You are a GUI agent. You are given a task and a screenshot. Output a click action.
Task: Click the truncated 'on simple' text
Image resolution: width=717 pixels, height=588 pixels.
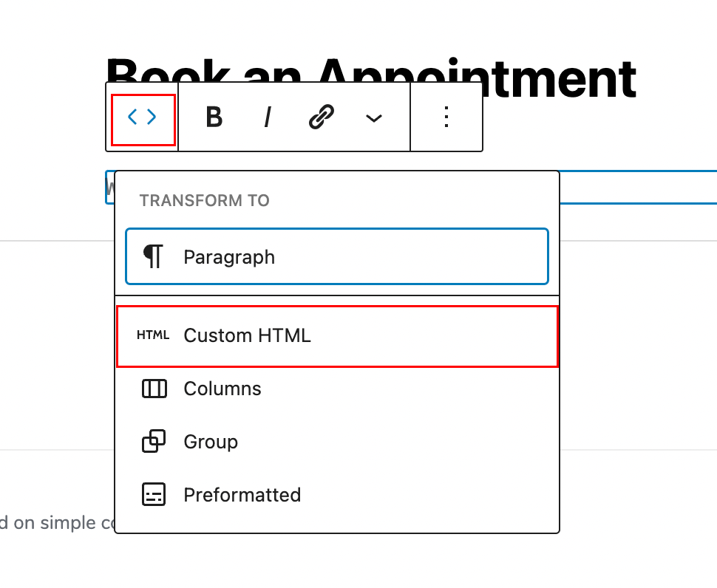(x=55, y=523)
